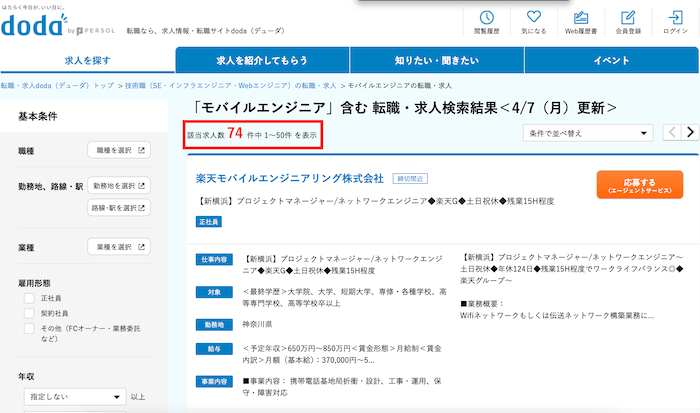Open 楽天モバイルエンジニアリング株式会社 job link
700x413 pixels.
(x=290, y=179)
